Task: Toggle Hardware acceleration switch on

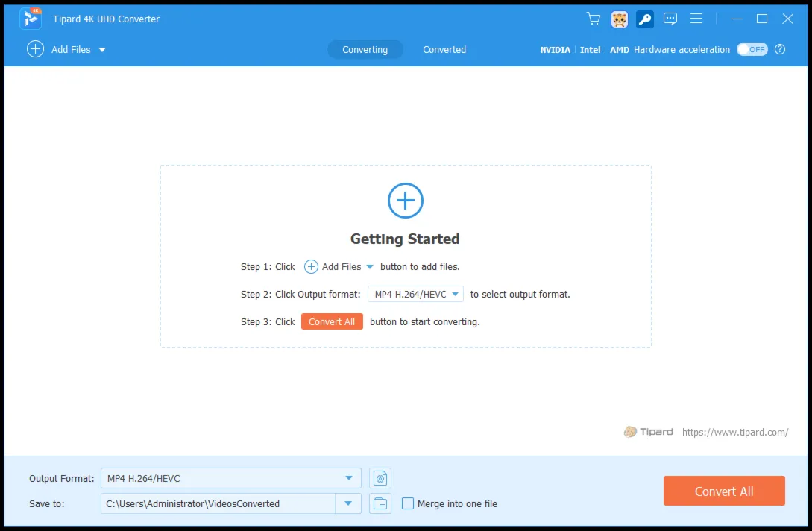Action: click(752, 49)
